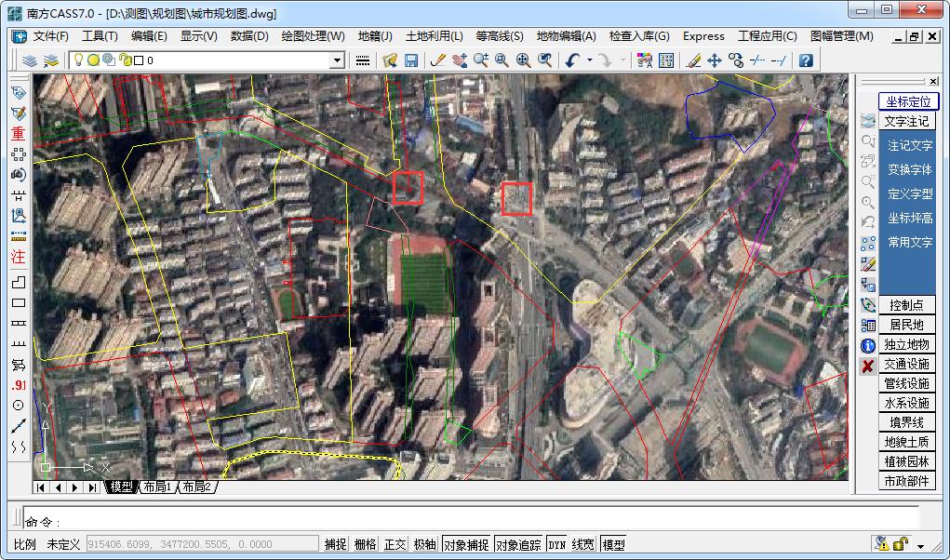Click in the 命令 command line input
The image size is (950, 560).
(465, 519)
